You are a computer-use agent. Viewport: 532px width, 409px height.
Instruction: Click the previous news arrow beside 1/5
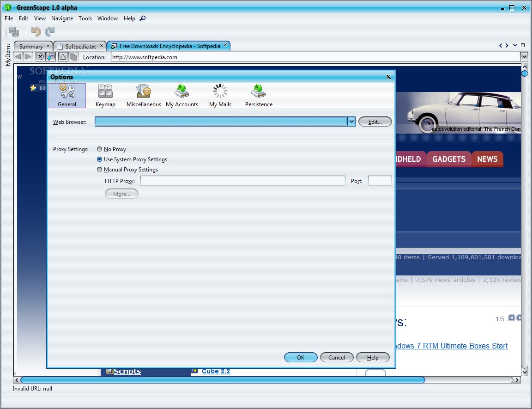point(511,317)
